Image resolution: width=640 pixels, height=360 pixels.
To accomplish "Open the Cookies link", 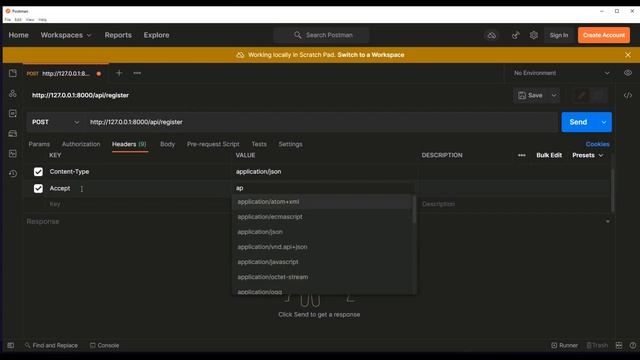I will coord(598,144).
